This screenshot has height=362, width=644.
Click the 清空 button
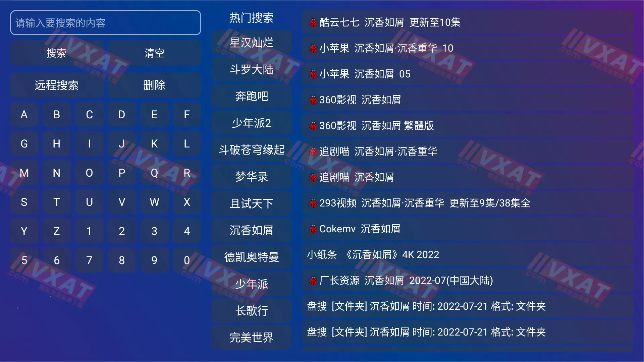[154, 53]
